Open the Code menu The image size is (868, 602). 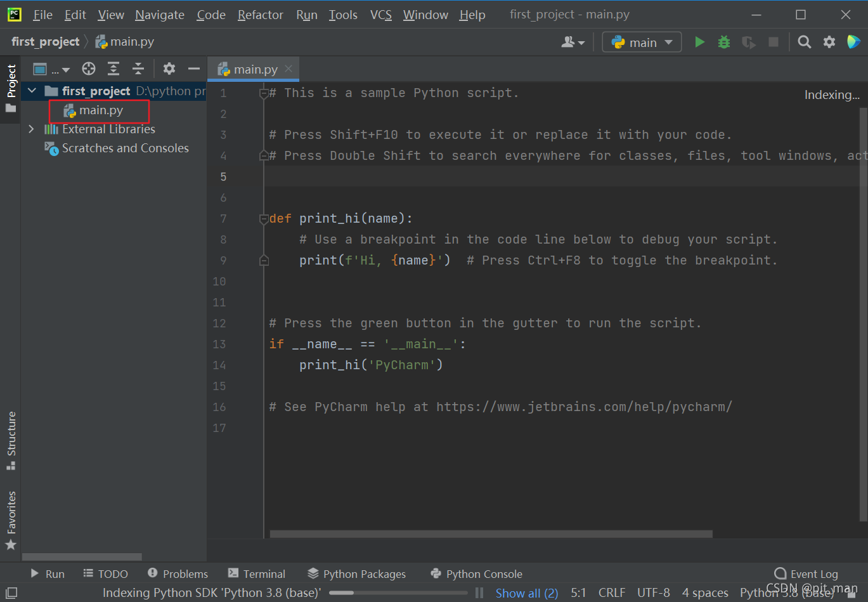coord(211,15)
